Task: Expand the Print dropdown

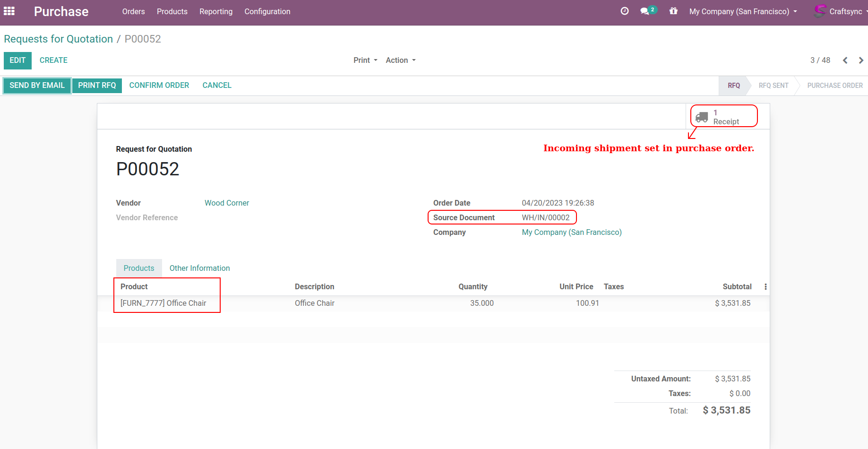Action: [x=365, y=60]
